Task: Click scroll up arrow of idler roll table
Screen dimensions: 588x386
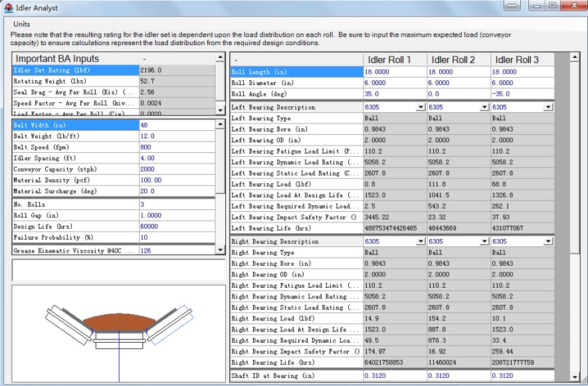Action: (x=574, y=57)
